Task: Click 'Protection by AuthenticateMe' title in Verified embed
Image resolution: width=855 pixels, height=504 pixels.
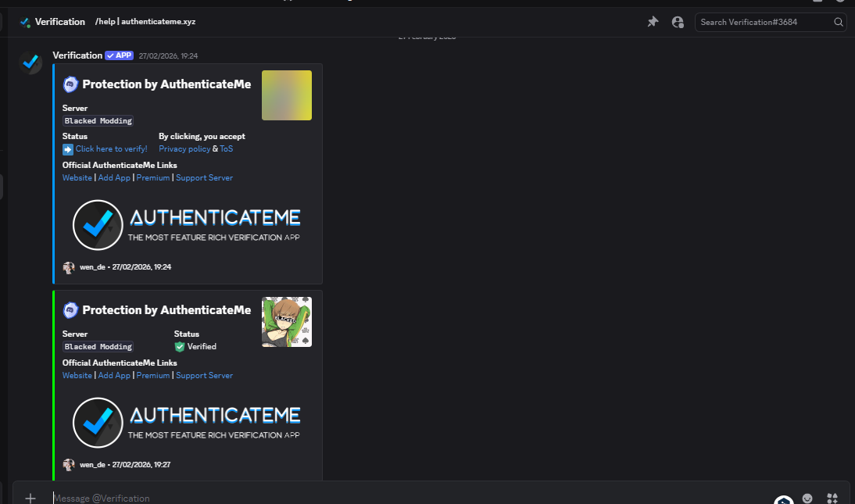Action: 166,309
